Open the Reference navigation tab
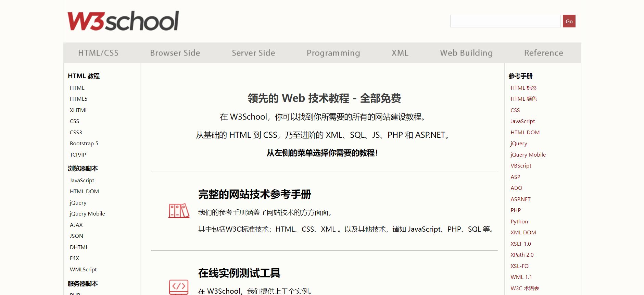Viewport: 644px width, 295px height. pyautogui.click(x=543, y=53)
